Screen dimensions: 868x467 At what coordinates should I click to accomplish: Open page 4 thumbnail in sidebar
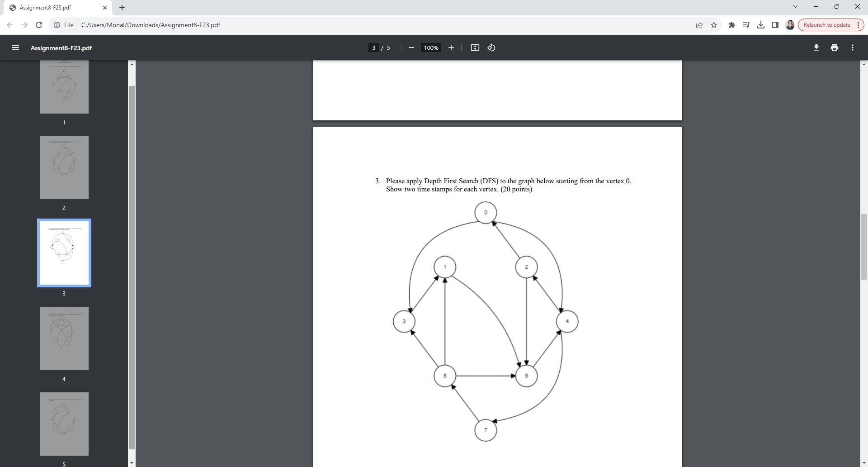[x=64, y=338]
